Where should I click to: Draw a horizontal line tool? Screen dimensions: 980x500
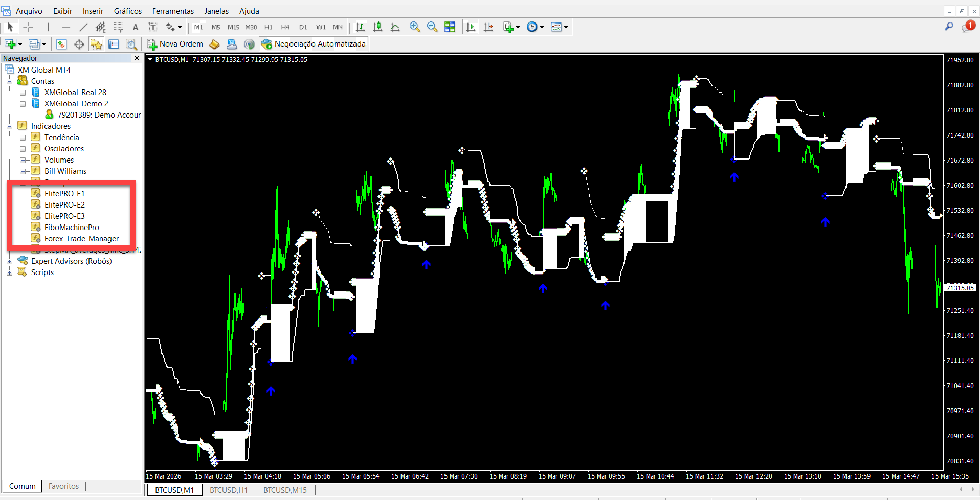(66, 27)
